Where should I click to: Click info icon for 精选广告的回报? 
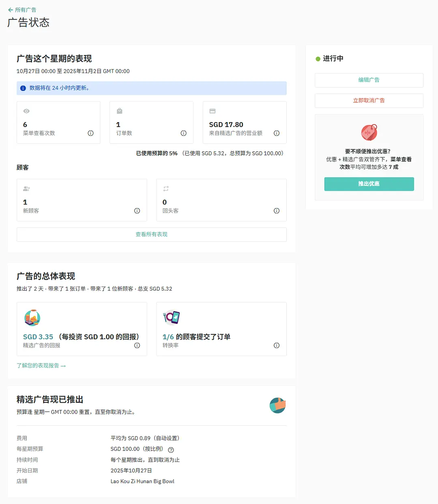pos(137,345)
